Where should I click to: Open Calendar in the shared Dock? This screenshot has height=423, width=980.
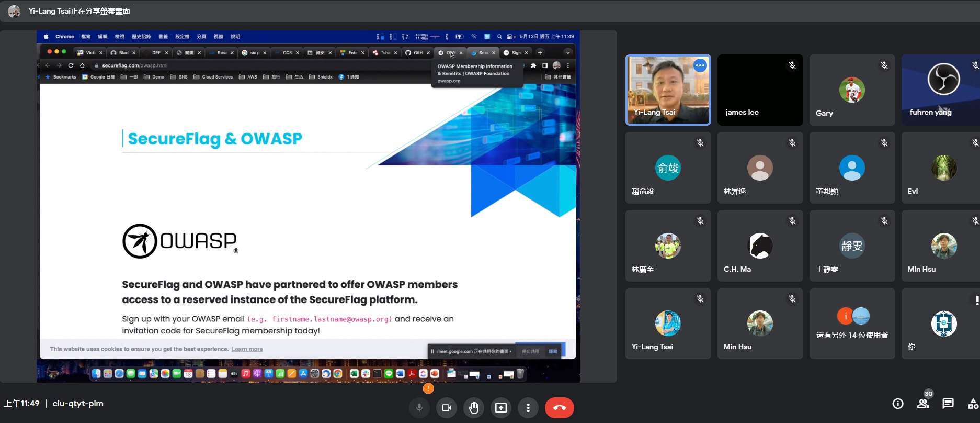click(188, 373)
